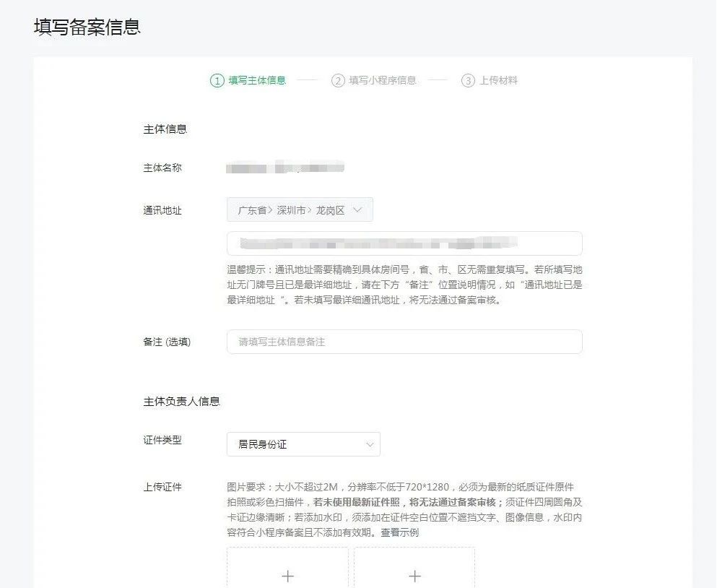
Task: Click the 主体负责人信息 section heading
Action: (181, 401)
